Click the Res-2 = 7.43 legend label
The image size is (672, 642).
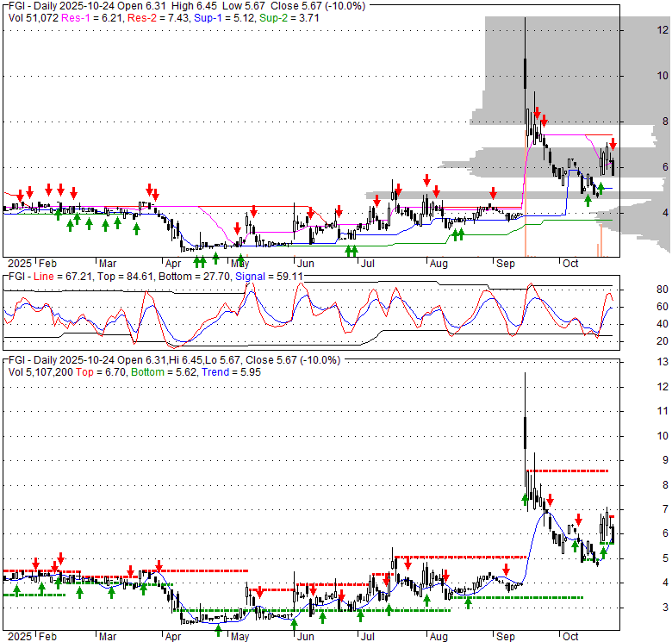pos(159,18)
